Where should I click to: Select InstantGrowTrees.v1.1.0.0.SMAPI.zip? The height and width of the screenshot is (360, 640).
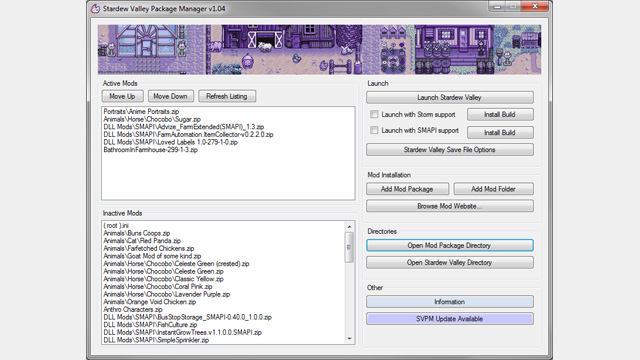(182, 332)
